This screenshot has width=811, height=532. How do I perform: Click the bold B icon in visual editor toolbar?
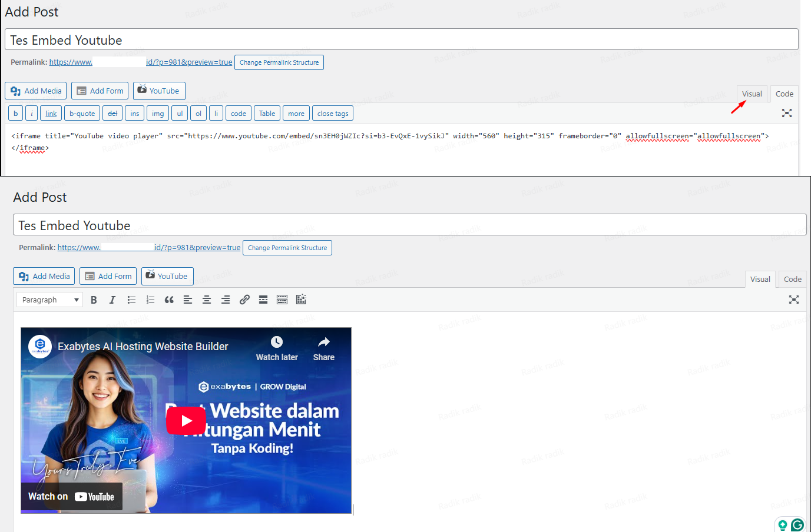pyautogui.click(x=94, y=300)
